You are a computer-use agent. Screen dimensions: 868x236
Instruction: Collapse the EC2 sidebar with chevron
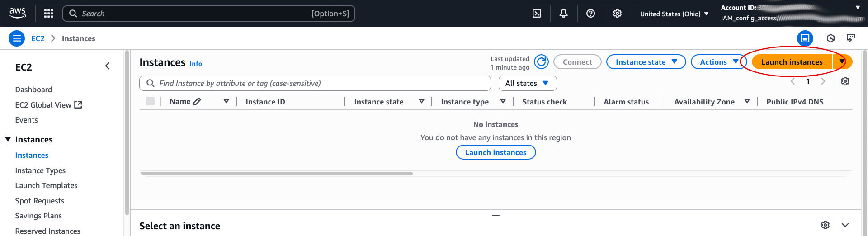[x=107, y=66]
